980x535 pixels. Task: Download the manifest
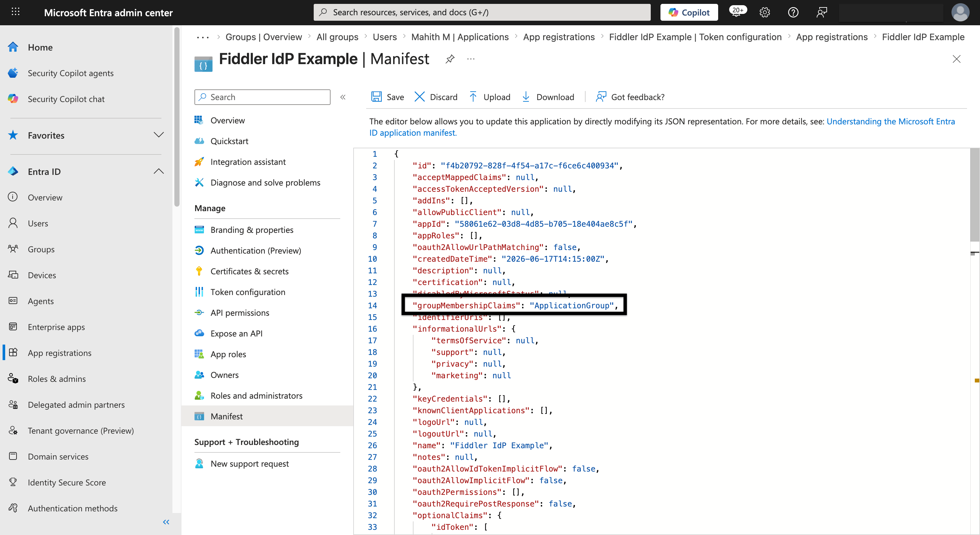pyautogui.click(x=548, y=97)
